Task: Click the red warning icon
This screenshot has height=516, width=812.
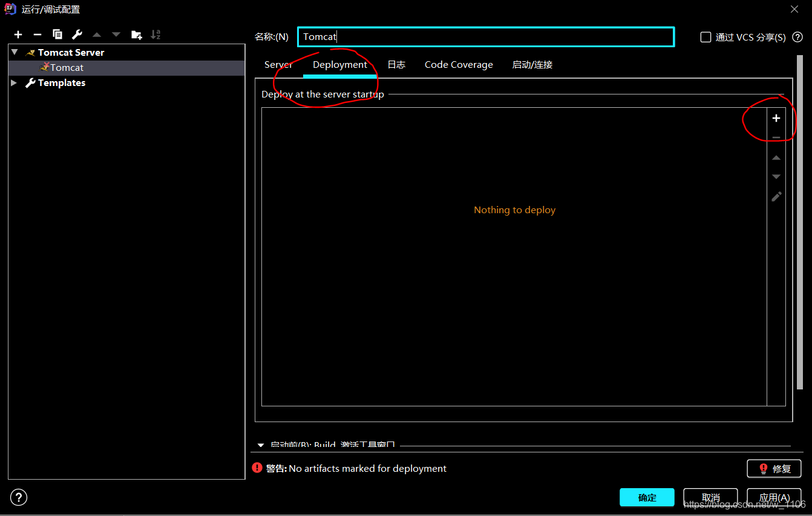Action: click(257, 468)
